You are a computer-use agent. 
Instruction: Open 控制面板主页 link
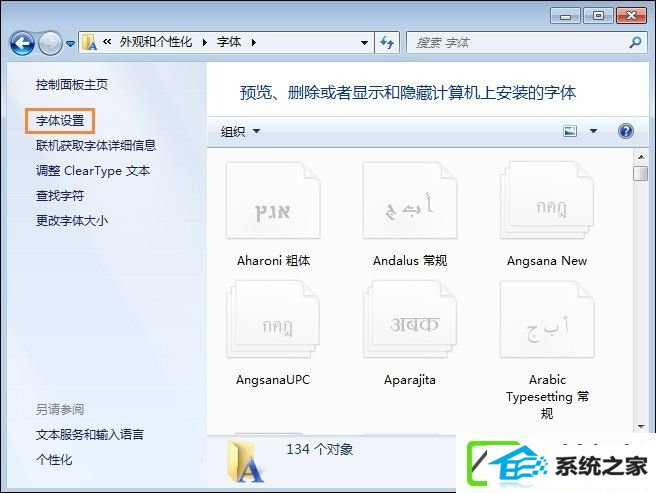pos(72,85)
